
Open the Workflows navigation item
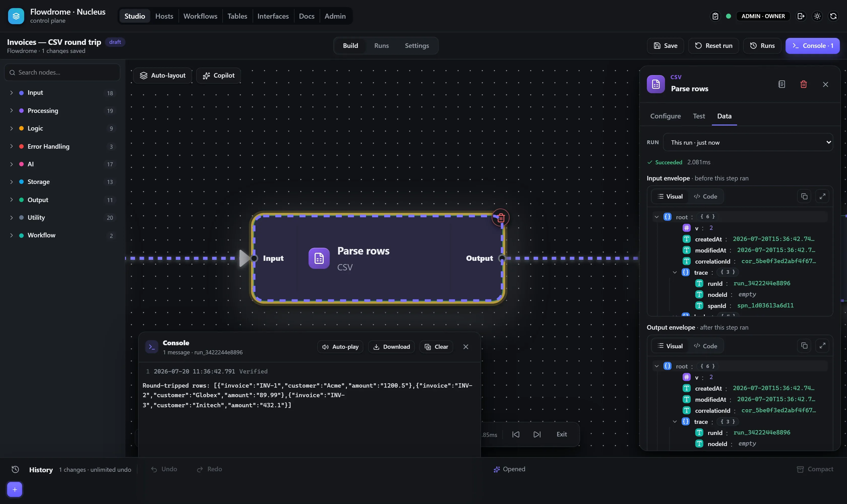(x=200, y=16)
